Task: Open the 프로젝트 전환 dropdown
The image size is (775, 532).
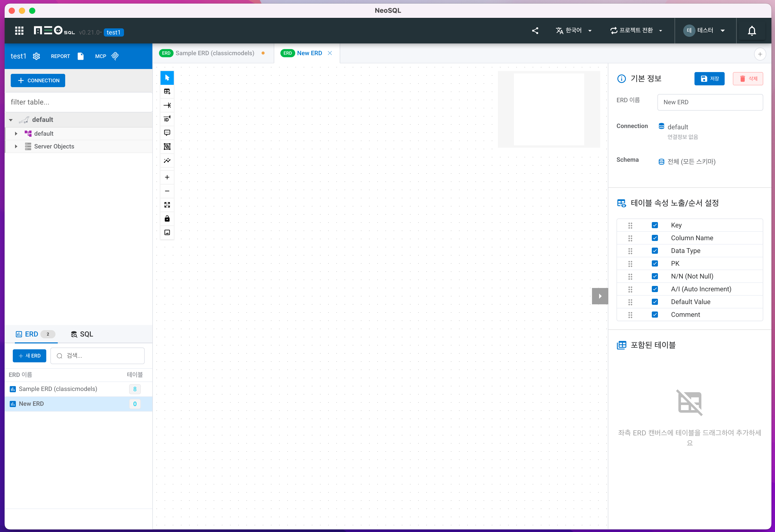Action: (636, 31)
